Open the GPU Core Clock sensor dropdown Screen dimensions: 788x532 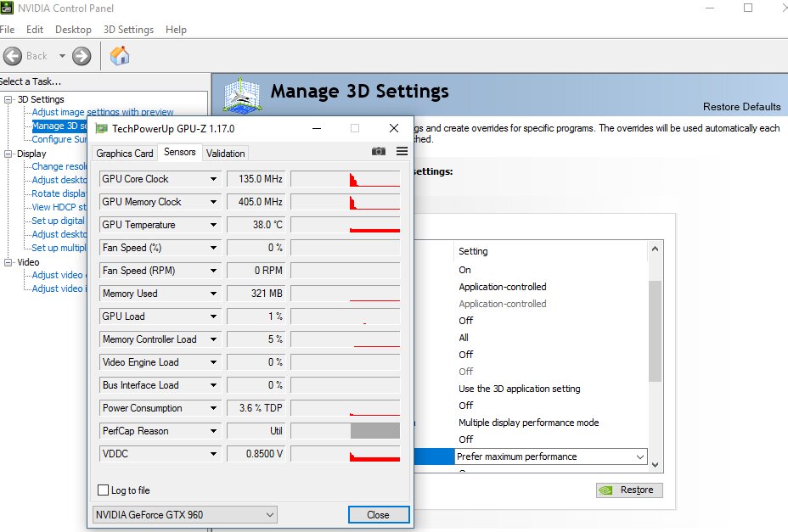coord(213,179)
